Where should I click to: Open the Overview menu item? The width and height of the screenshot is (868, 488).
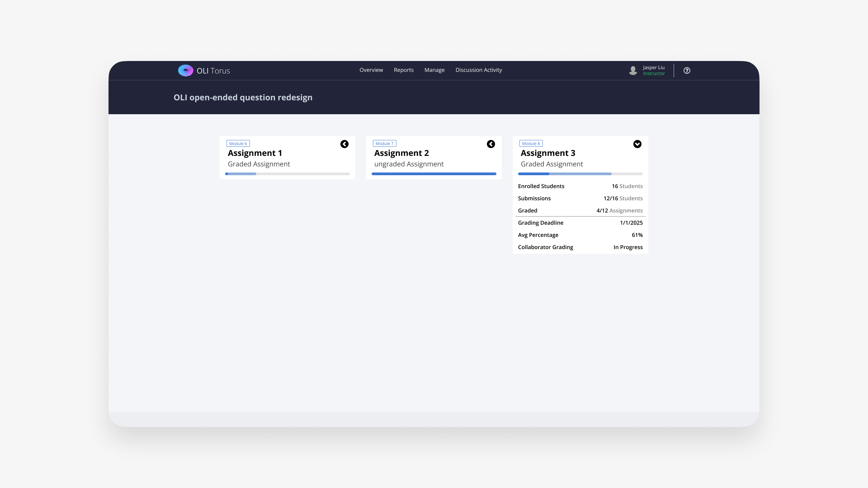[371, 70]
